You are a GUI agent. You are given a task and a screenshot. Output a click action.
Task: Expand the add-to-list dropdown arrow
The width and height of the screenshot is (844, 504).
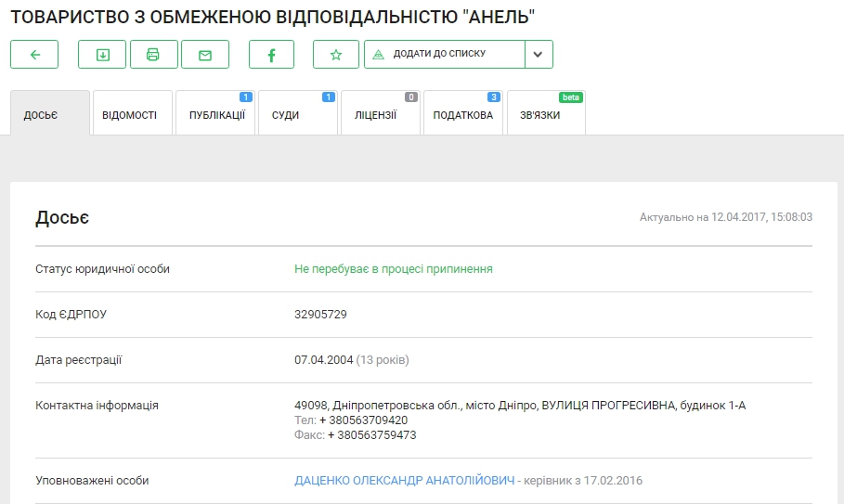pyautogui.click(x=539, y=55)
